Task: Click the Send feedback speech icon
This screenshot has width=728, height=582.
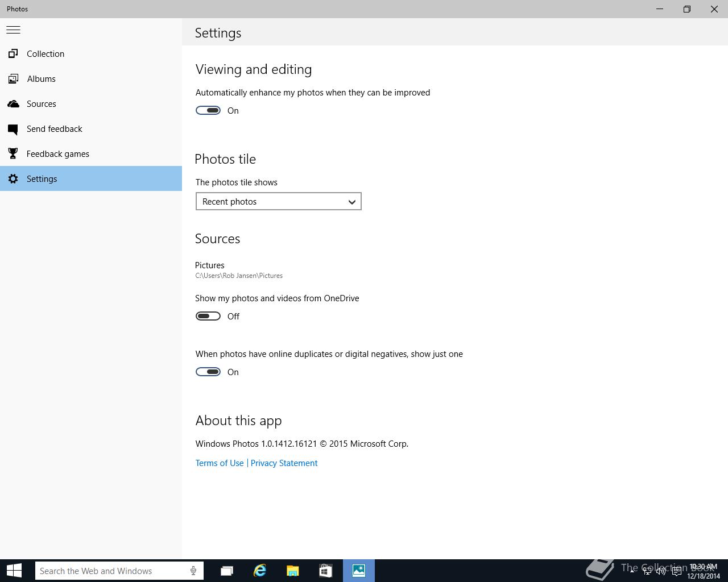Action: pyautogui.click(x=13, y=129)
